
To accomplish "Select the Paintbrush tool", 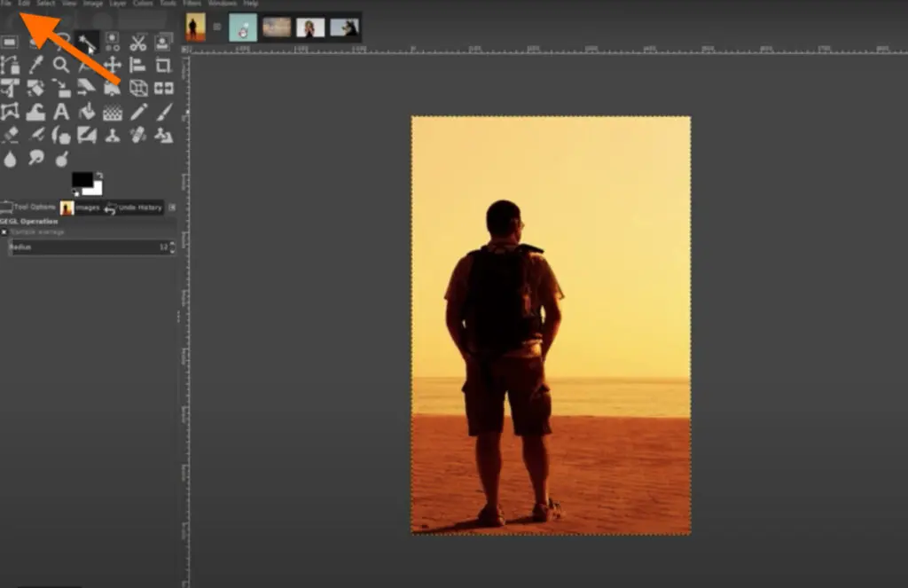I will coord(164,112).
